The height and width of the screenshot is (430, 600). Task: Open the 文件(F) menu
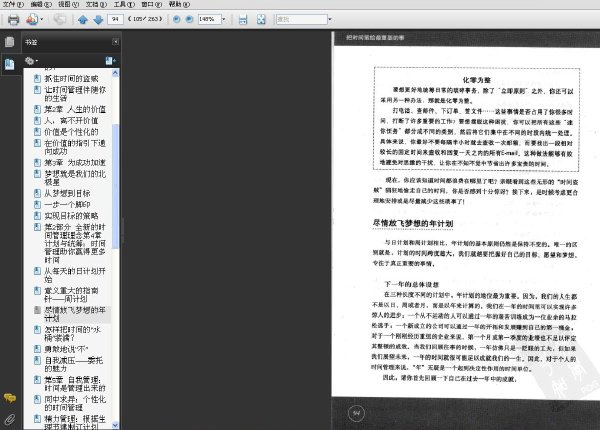(13, 4)
